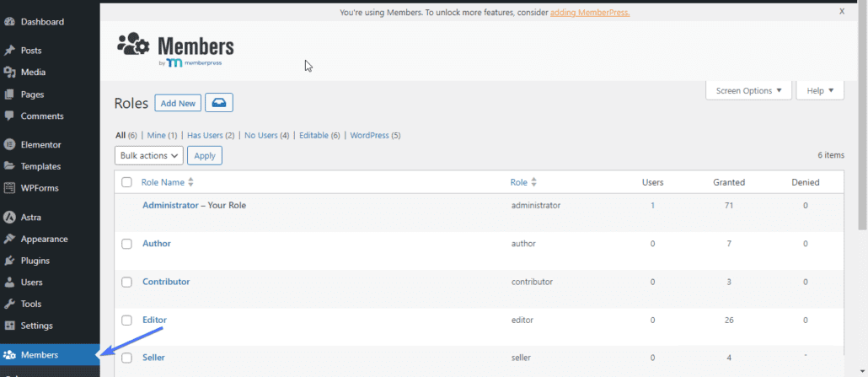
Task: Click the Pages icon in sidebar
Action: coord(9,94)
